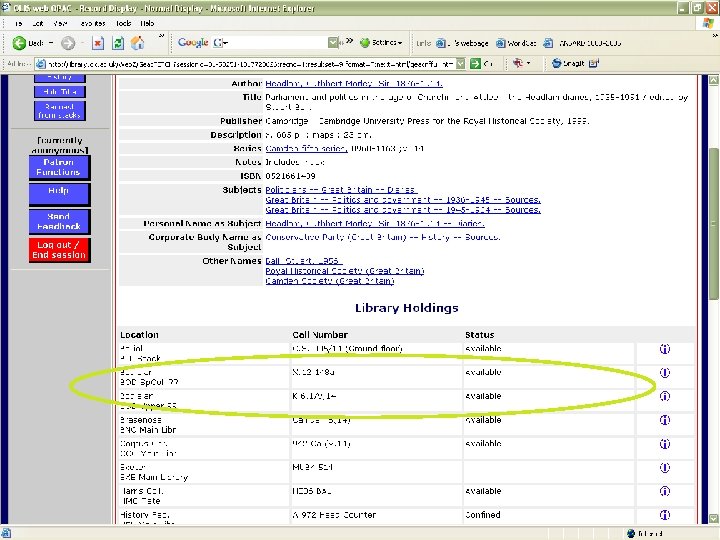Expand the Links bar overflow chevron
Screen dimensions: 720x540
[x=714, y=36]
